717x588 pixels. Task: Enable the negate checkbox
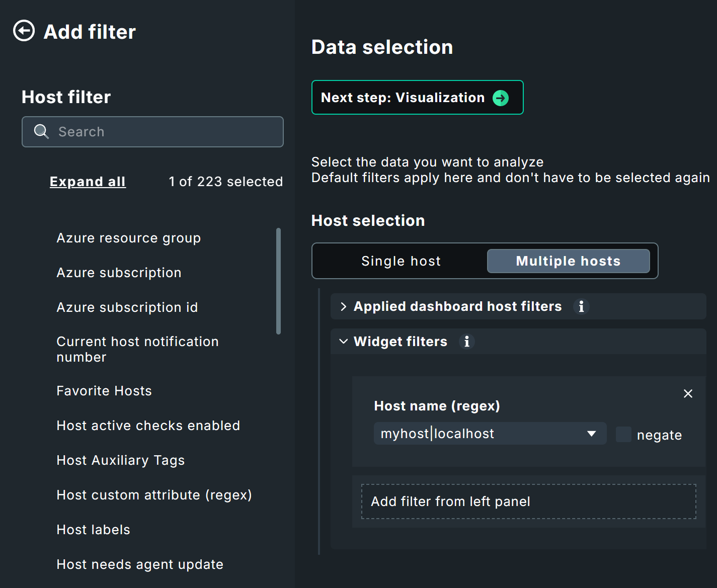point(623,434)
